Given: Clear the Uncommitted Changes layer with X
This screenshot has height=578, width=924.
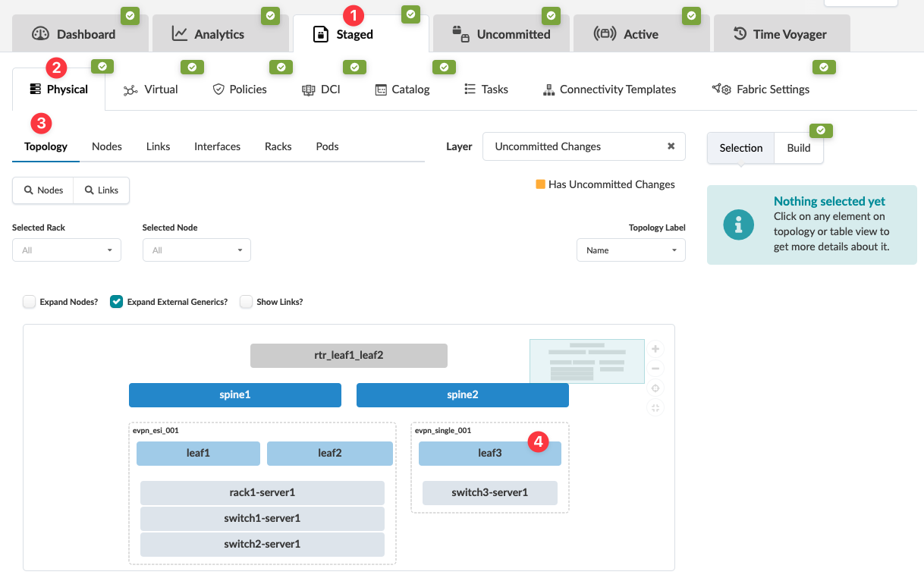Looking at the screenshot, I should (x=671, y=146).
